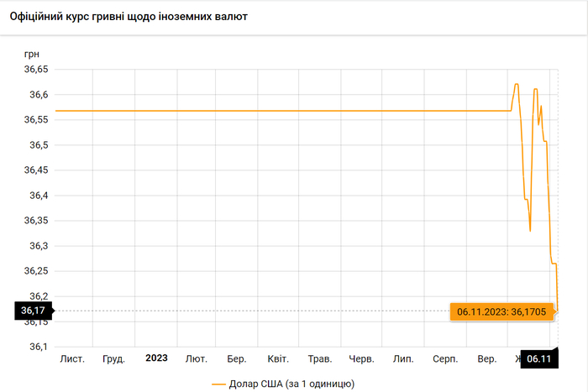The image size is (588, 392).
Task: Select the Квіт. month on the axis
Action: coord(279,358)
